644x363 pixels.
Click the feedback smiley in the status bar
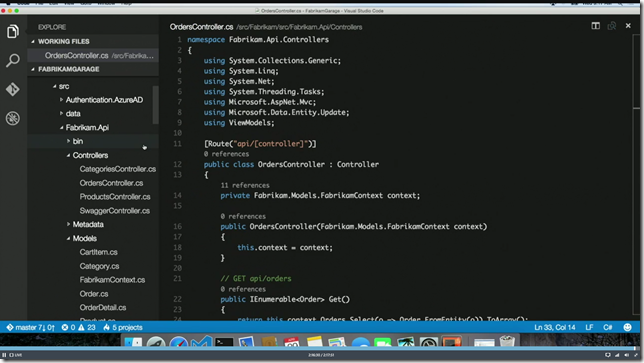click(x=627, y=327)
